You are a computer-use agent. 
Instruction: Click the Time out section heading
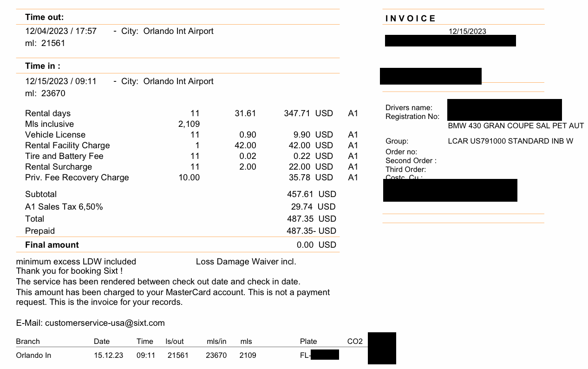pyautogui.click(x=45, y=17)
